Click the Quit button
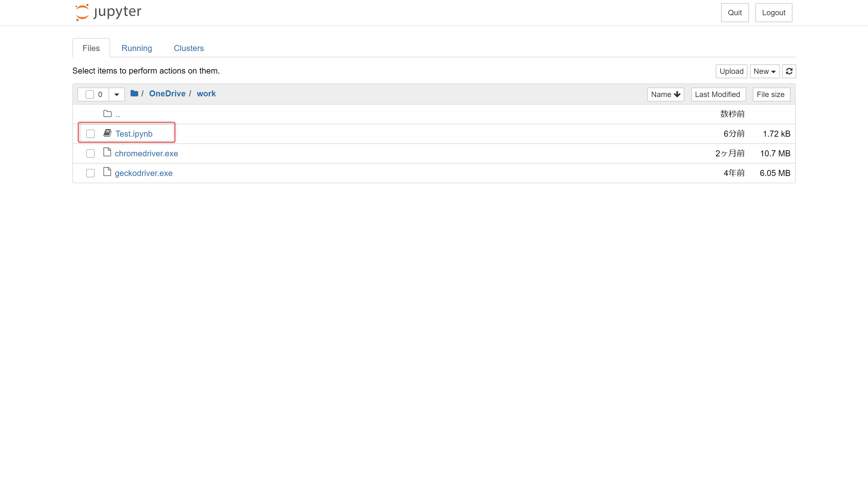 [x=734, y=13]
